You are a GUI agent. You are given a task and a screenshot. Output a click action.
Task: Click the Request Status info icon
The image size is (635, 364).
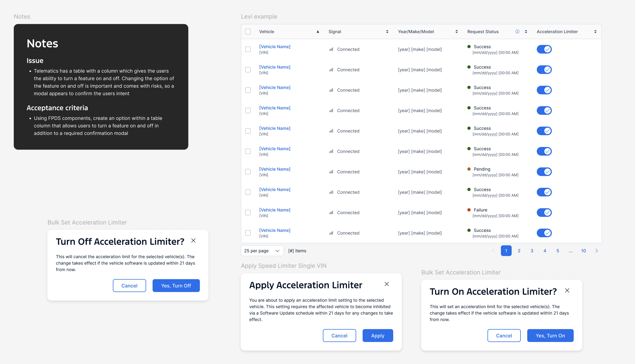click(x=517, y=32)
